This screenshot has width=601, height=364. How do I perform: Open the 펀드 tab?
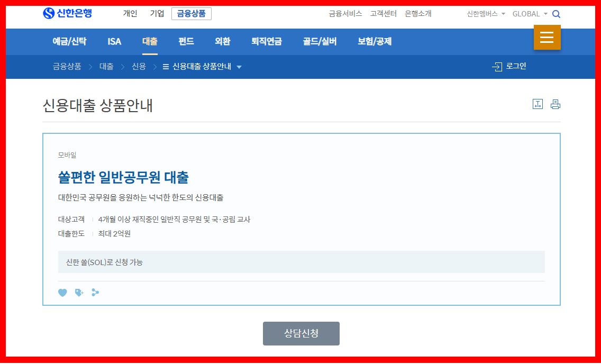coord(186,41)
